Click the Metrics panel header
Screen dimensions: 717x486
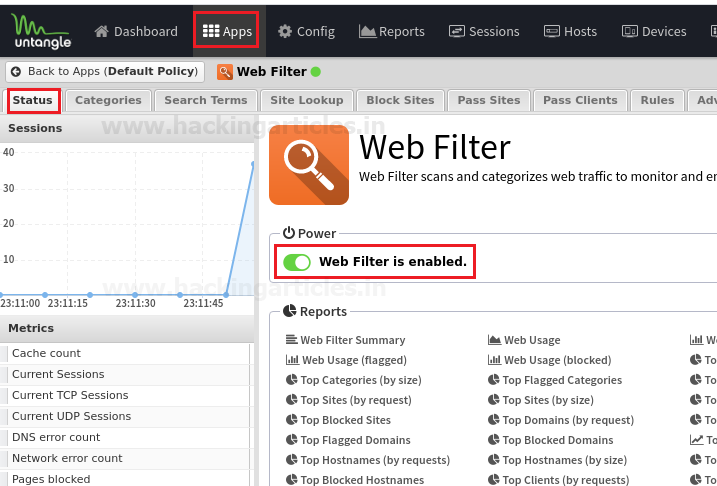pos(127,328)
